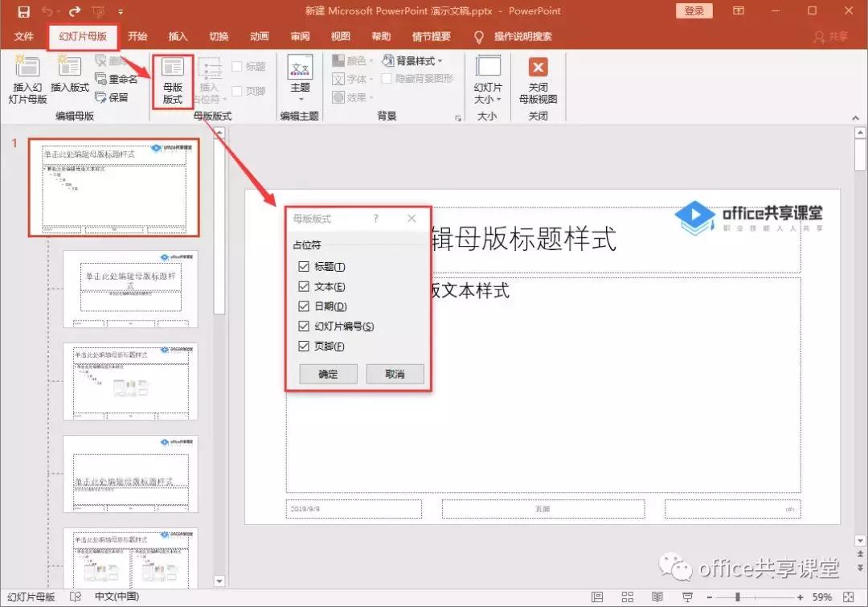868x607 pixels.
Task: Uncheck 日期(D) in the 母版版式 dialog
Action: [x=303, y=306]
